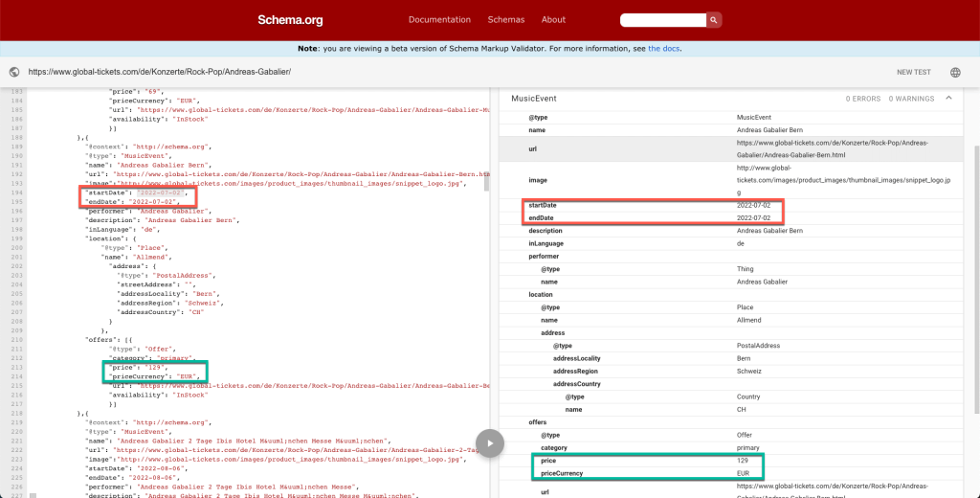This screenshot has height=498, width=980.
Task: Click the addressLocality row showing Bern
Action: click(x=730, y=358)
